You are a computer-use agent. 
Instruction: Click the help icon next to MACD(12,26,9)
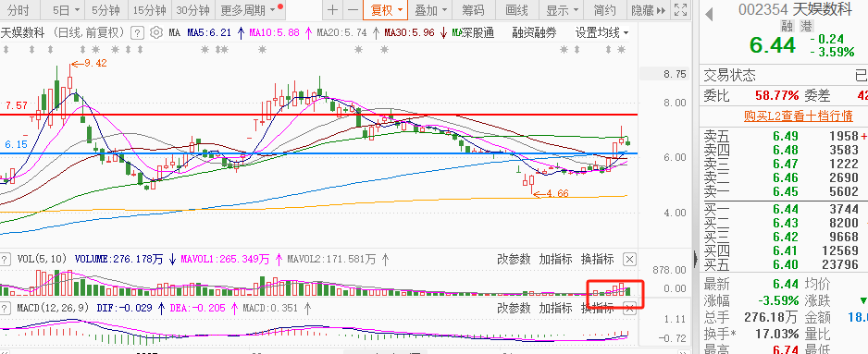click(x=5, y=308)
